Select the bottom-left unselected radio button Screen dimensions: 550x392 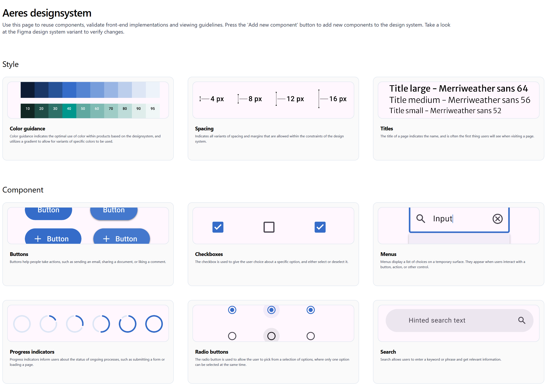point(232,336)
